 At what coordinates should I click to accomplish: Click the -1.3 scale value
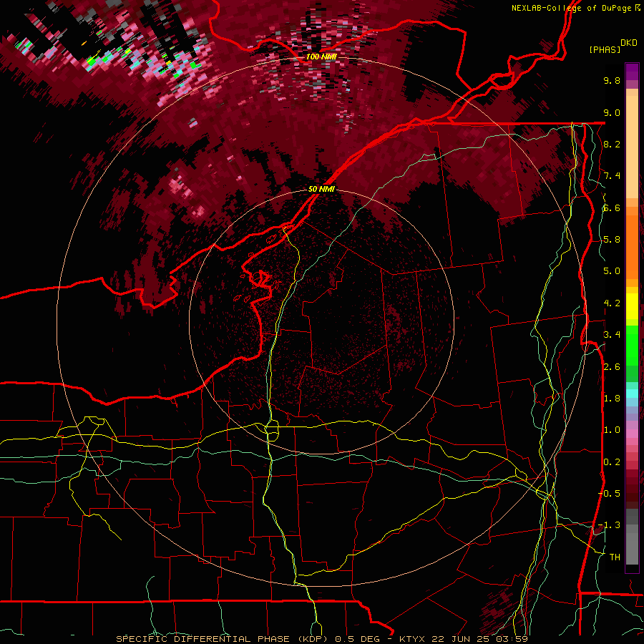click(610, 525)
